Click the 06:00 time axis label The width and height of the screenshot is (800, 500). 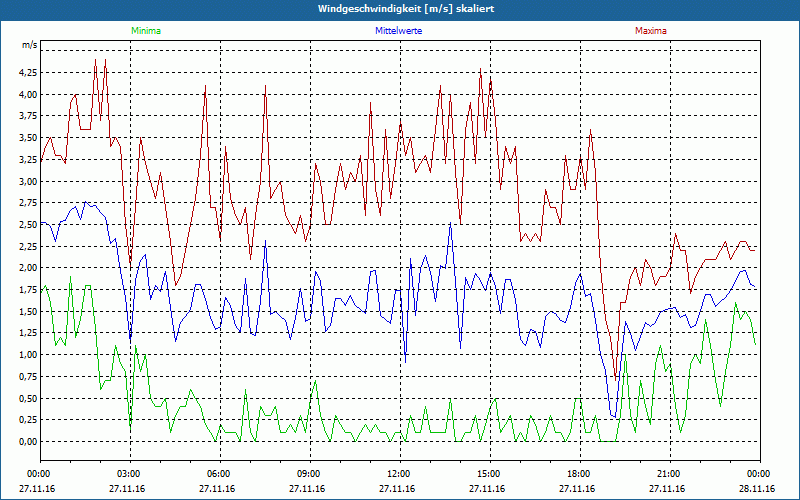pyautogui.click(x=217, y=474)
